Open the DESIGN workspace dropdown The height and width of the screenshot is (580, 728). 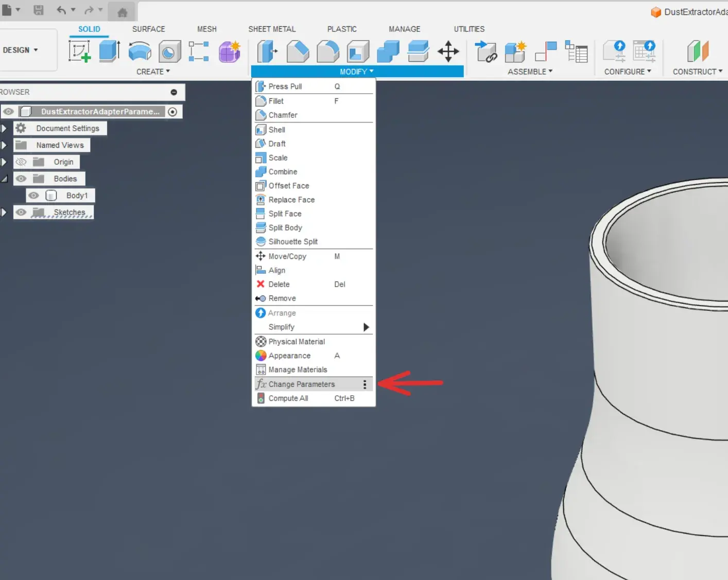pyautogui.click(x=21, y=50)
